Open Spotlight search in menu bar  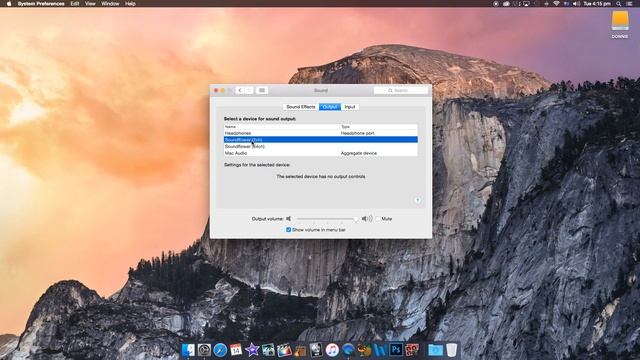point(619,4)
